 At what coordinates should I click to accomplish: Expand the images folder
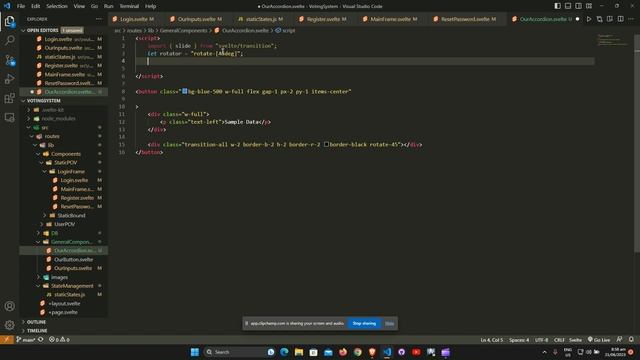(59, 277)
